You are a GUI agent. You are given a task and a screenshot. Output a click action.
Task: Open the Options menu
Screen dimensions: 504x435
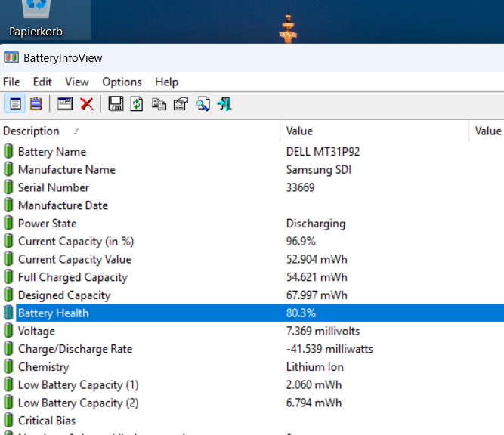pos(122,82)
